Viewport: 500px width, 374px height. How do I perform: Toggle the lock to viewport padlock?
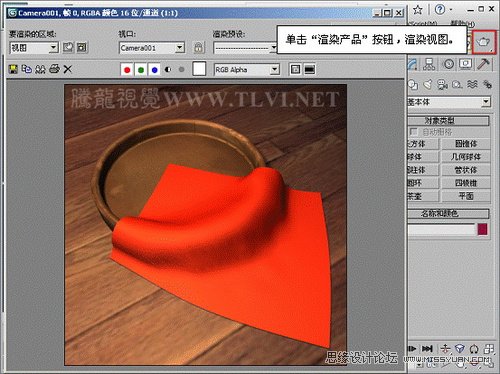tap(199, 48)
